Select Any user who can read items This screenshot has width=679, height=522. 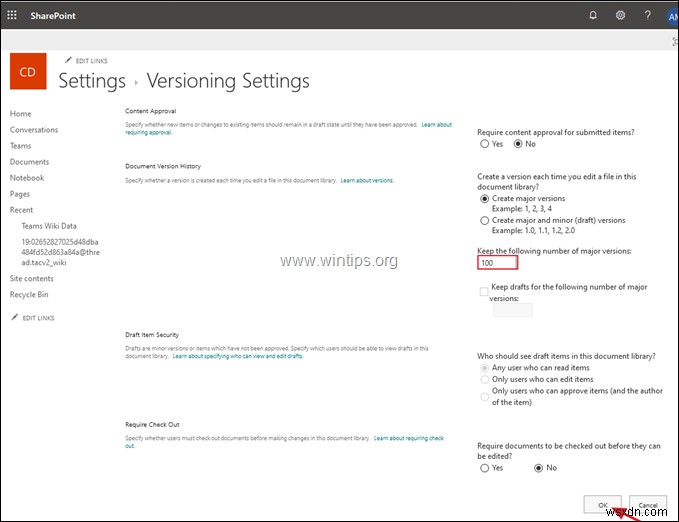click(x=484, y=368)
